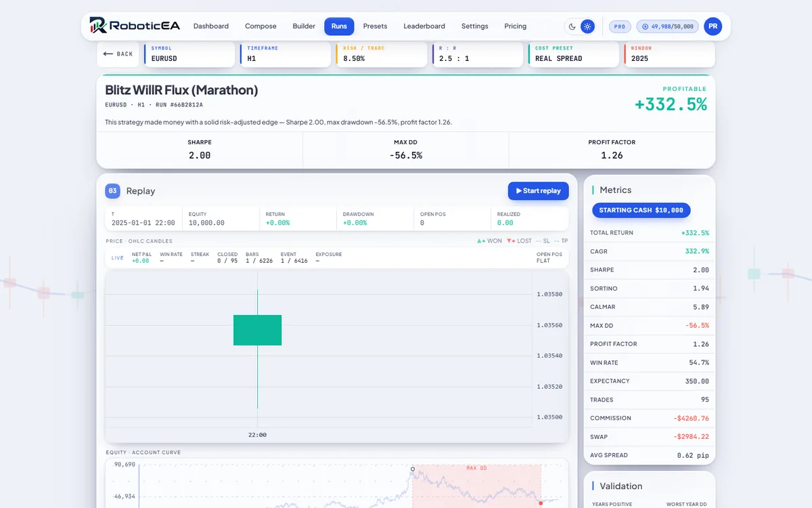Image resolution: width=812 pixels, height=508 pixels.
Task: Click the 1.03560 price axis label
Action: (549, 325)
